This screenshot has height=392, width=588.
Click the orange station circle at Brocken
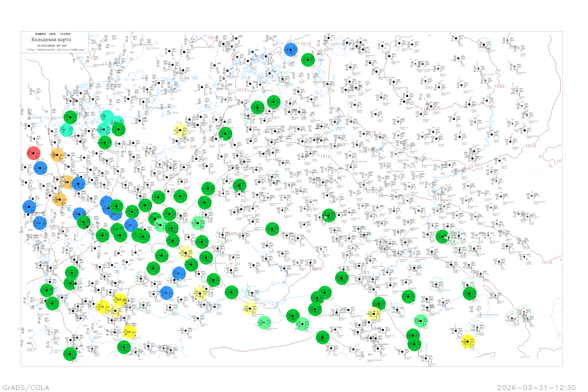click(x=57, y=155)
